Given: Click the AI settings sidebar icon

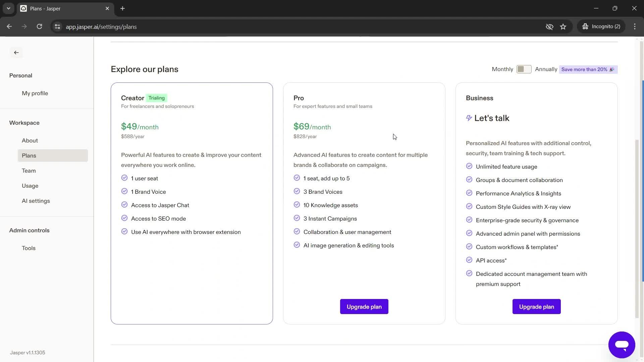Looking at the screenshot, I should 36,201.
